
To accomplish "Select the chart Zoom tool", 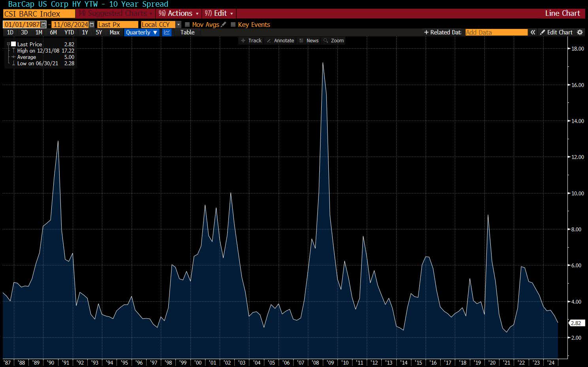I will click(334, 41).
